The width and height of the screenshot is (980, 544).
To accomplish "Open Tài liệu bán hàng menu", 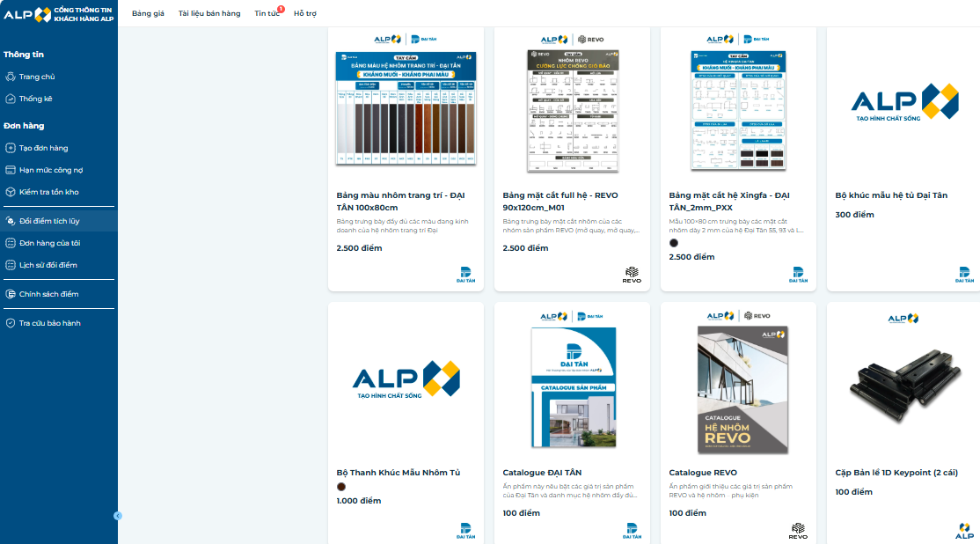I will 209,13.
